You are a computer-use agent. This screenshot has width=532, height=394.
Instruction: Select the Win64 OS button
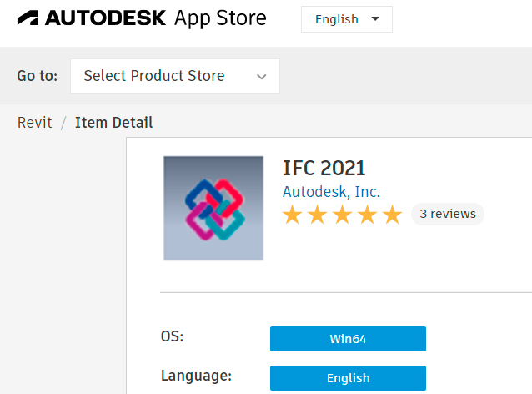pos(348,339)
